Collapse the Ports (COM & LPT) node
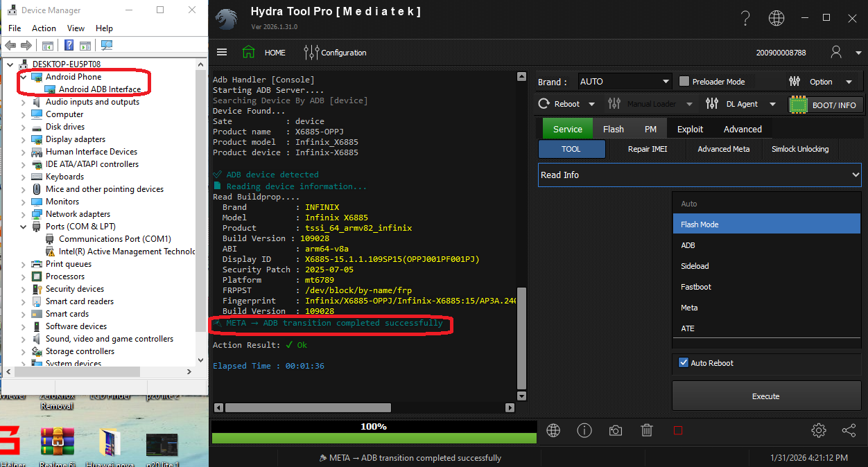 pyautogui.click(x=24, y=227)
